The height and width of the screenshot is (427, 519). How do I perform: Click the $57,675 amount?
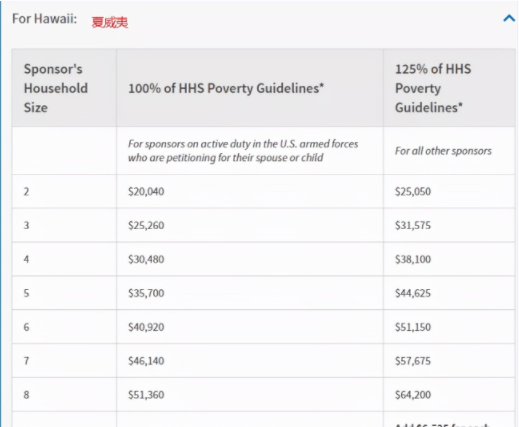click(x=413, y=361)
